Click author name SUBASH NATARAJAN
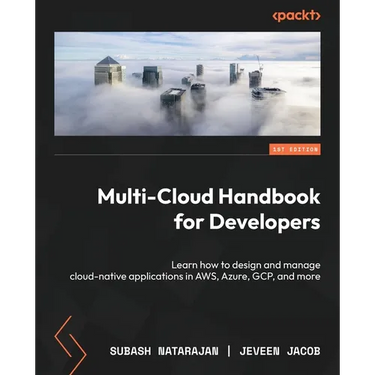375x375 pixels. point(164,351)
